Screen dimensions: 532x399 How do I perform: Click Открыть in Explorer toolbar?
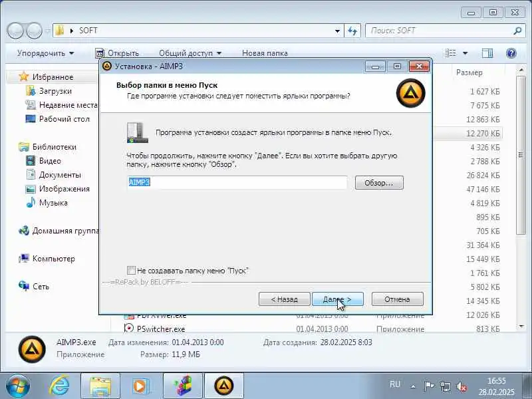pyautogui.click(x=118, y=53)
